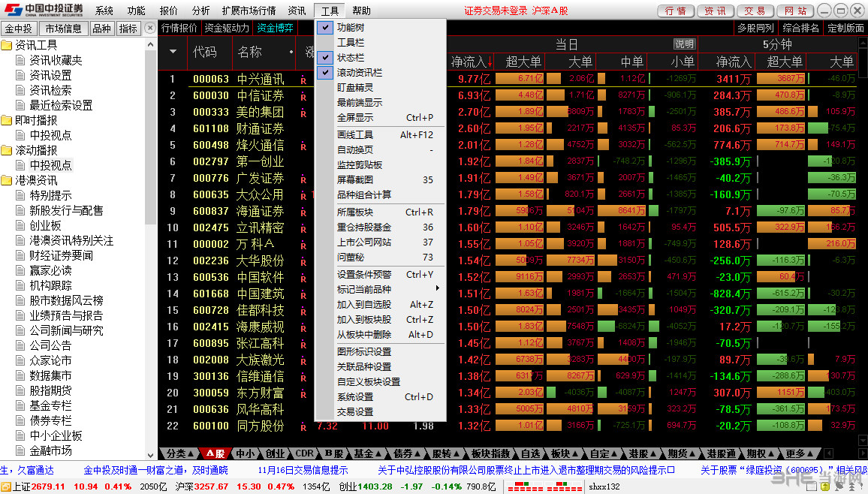Click the R marker beside 美的集团
Viewport: 868px width, 494px height.
pos(303,114)
